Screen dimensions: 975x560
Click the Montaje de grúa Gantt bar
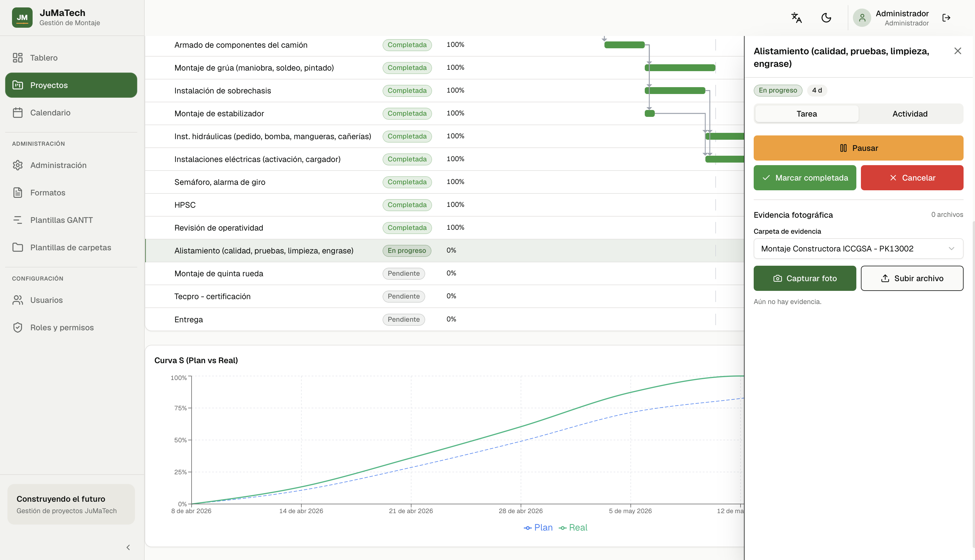(680, 68)
